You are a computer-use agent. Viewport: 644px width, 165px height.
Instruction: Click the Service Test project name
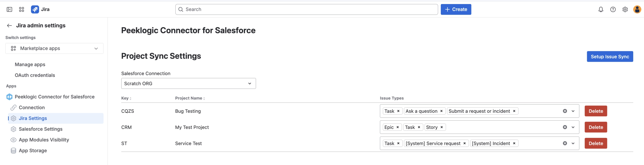click(188, 143)
